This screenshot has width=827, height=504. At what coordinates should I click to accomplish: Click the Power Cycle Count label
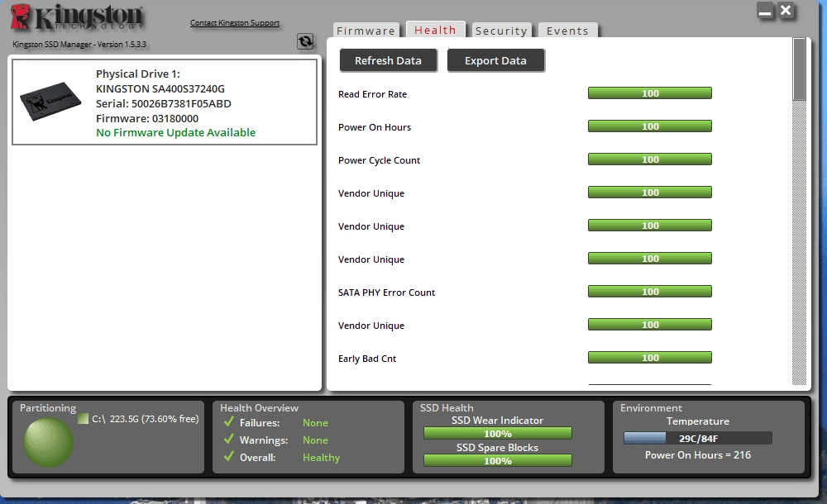point(380,160)
